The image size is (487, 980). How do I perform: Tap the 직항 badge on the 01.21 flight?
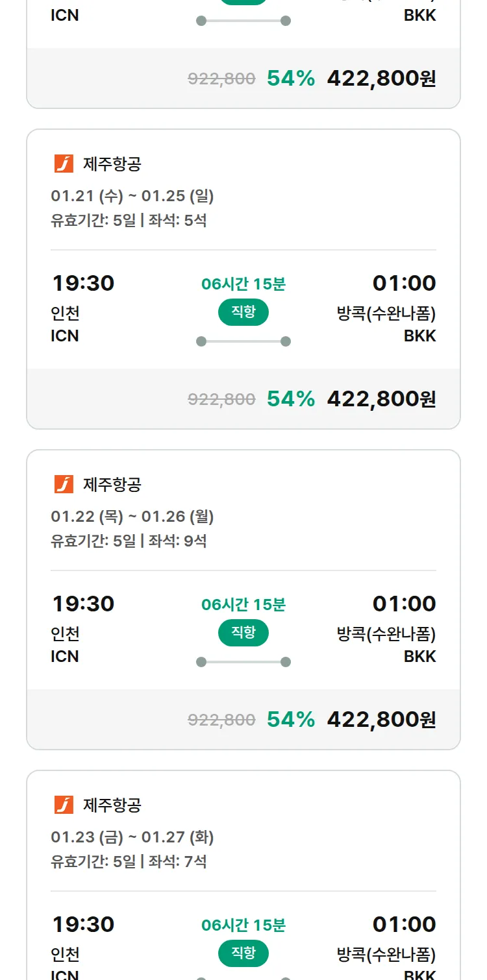coord(243,312)
